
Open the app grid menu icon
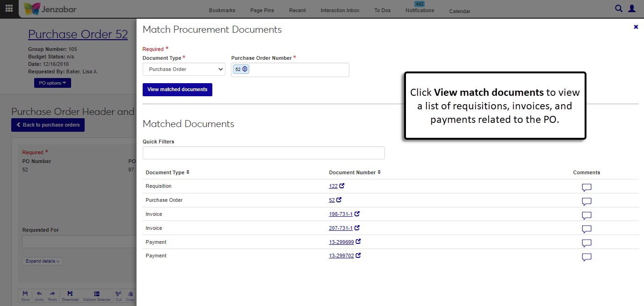coord(9,8)
